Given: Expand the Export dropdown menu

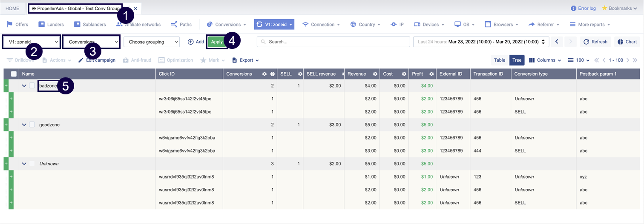Looking at the screenshot, I should [246, 60].
